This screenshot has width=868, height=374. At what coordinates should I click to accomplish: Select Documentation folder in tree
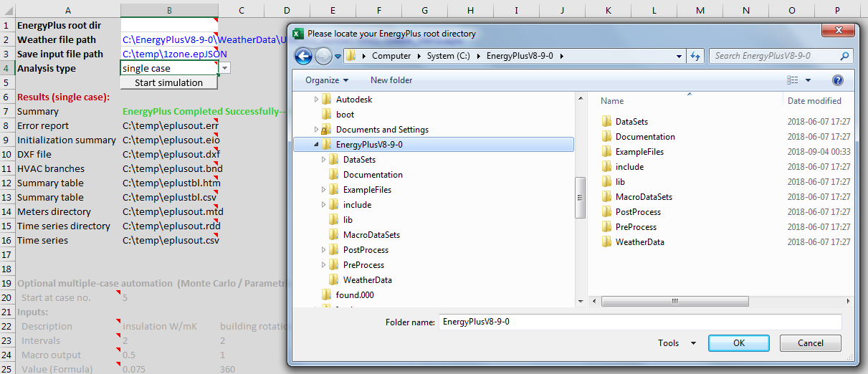[x=373, y=175]
